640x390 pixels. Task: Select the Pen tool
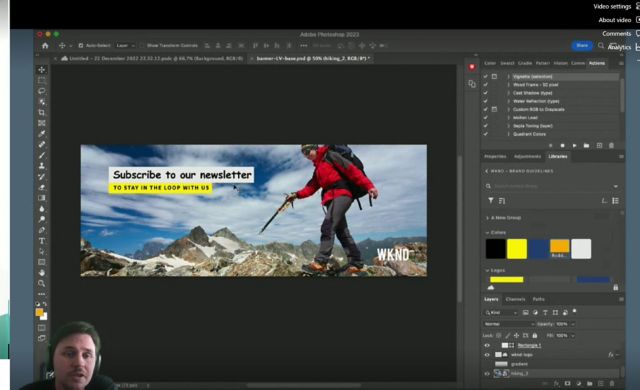(x=42, y=230)
